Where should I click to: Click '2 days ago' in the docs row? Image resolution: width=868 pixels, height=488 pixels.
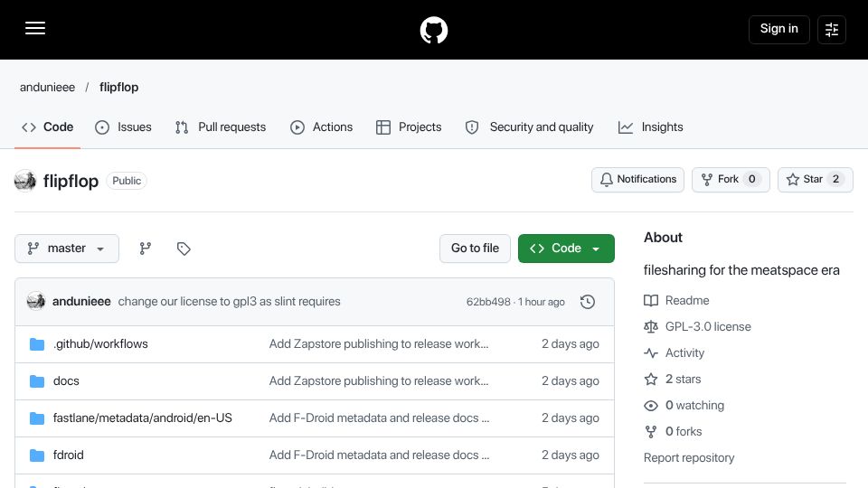(571, 381)
